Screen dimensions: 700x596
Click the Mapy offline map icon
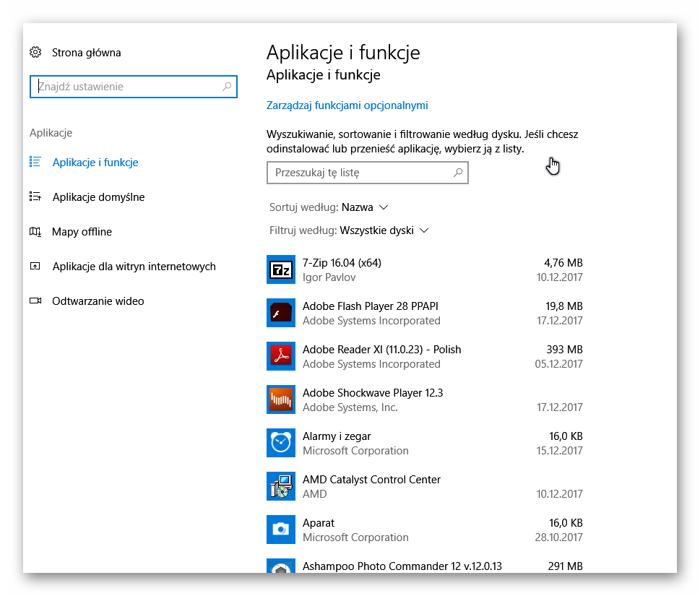(x=35, y=231)
